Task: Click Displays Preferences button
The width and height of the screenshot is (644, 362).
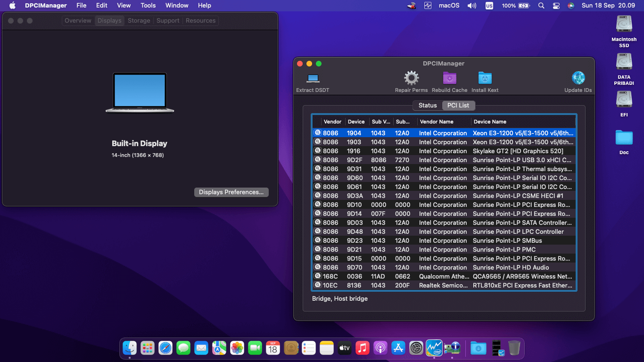Action: pos(231,192)
